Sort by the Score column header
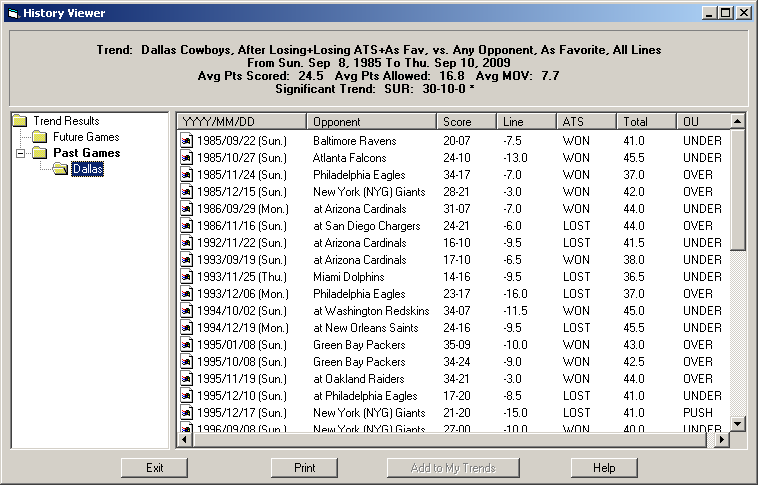 pos(466,121)
